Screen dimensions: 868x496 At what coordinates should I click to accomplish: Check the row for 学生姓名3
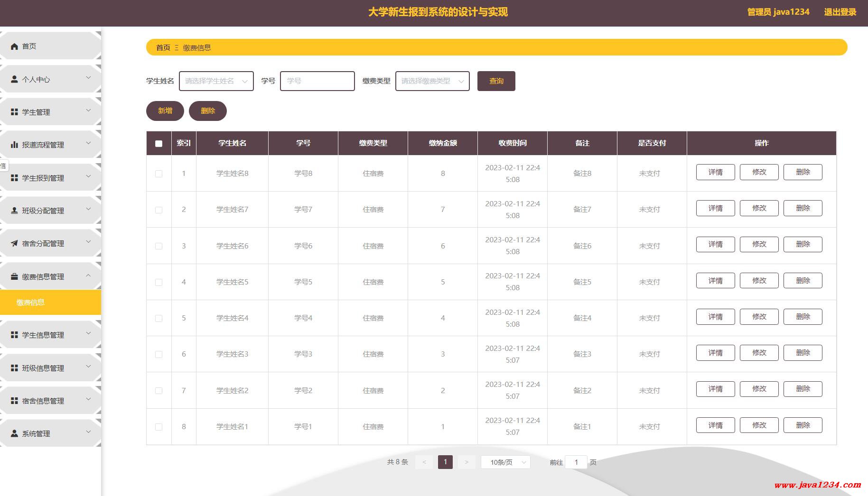(159, 354)
